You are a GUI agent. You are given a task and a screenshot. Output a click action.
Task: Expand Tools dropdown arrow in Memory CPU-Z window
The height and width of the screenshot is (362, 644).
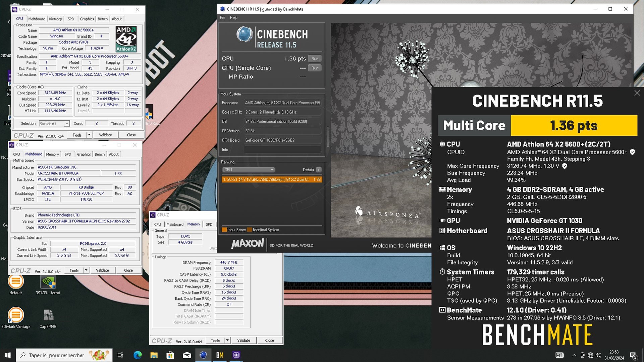point(227,341)
